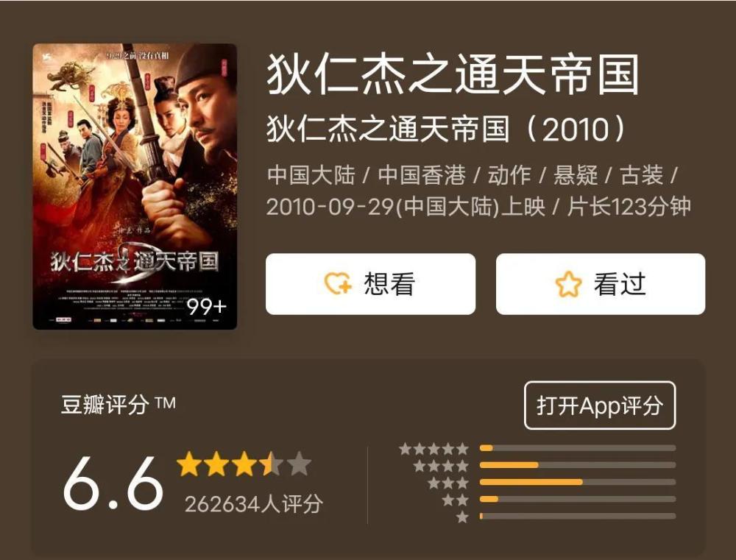Click the 6.6 score number
Image resolution: width=736 pixels, height=560 pixels.
(113, 484)
